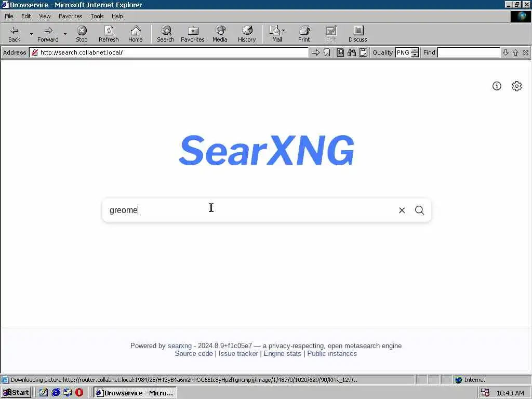Viewport: 532px width, 399px height.
Task: Open the File menu
Action: click(9, 16)
